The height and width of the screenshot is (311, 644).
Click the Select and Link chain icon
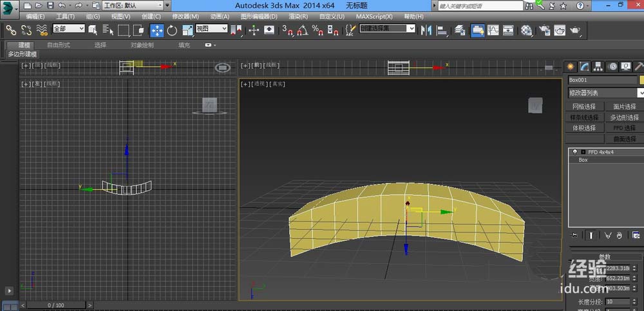click(11, 30)
